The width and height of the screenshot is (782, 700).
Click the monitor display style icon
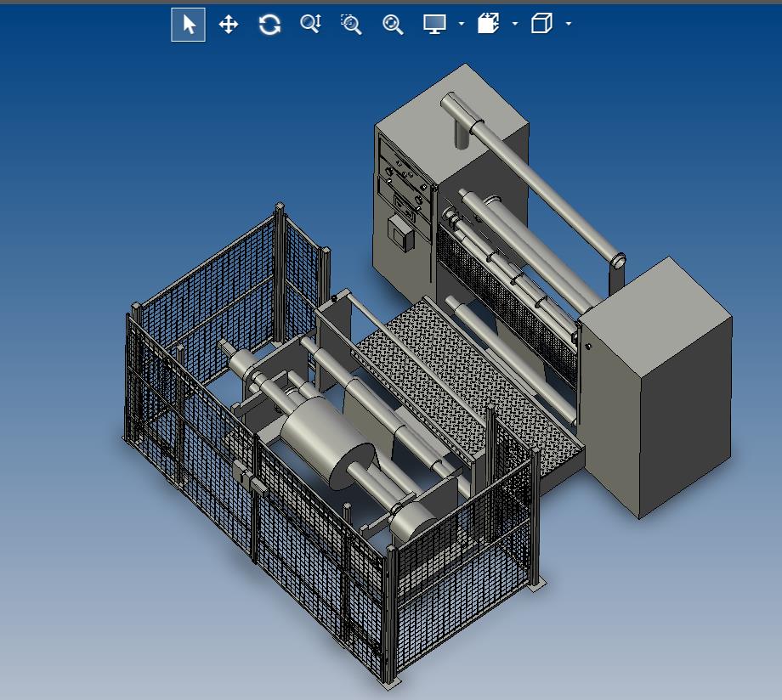tap(434, 24)
